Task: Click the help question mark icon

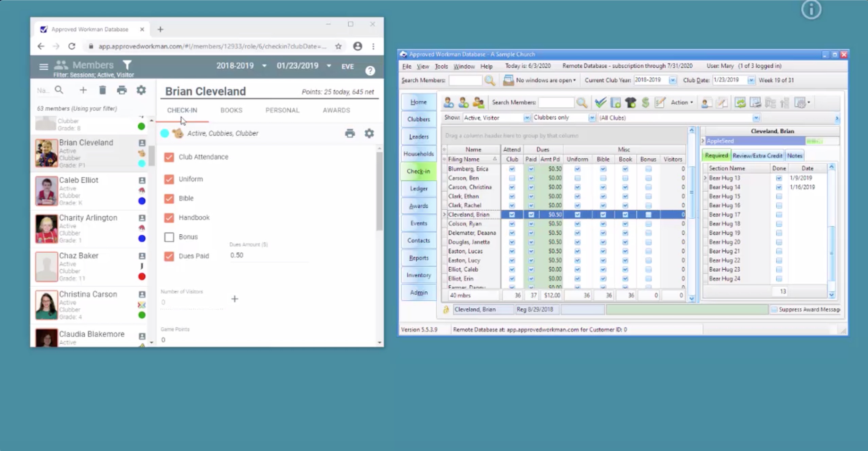Action: click(x=370, y=71)
